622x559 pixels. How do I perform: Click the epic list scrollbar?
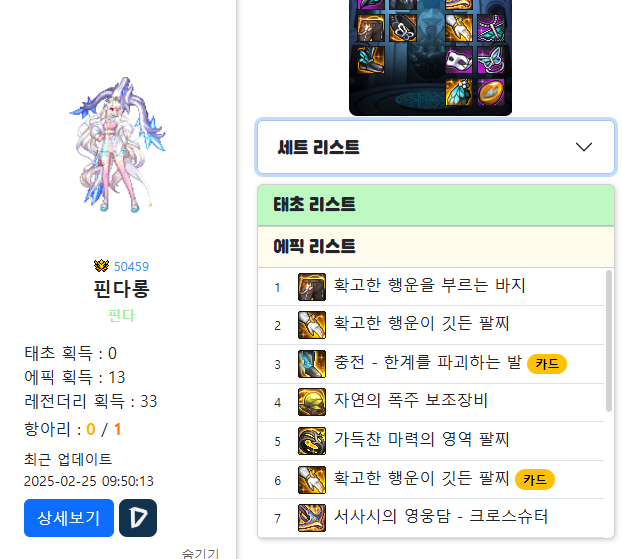coord(609,341)
